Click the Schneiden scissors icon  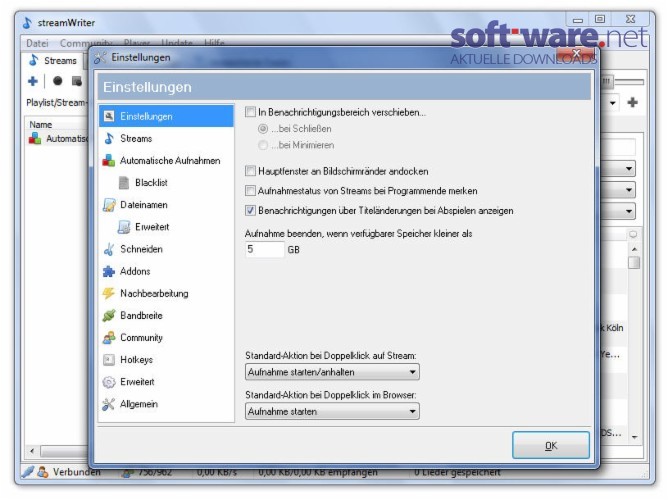[x=109, y=249]
